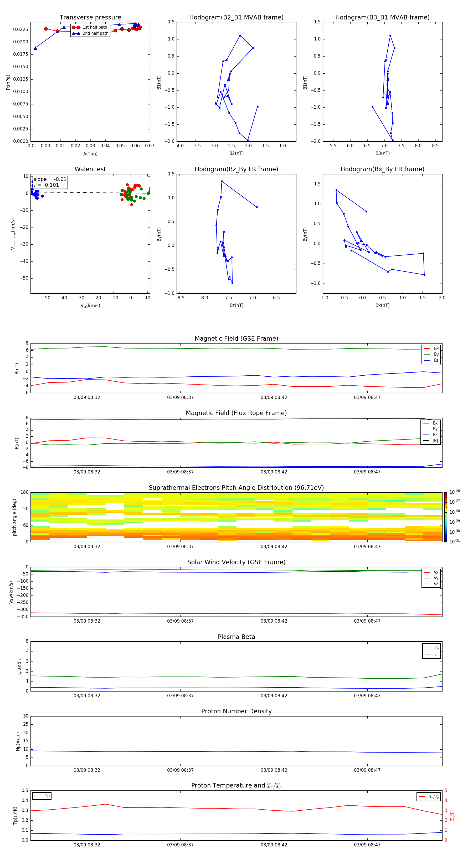Click the 'Hodogram(B3_B1 MVAB frame)' title
Image resolution: width=473 pixels, height=868 pixels.
click(382, 18)
